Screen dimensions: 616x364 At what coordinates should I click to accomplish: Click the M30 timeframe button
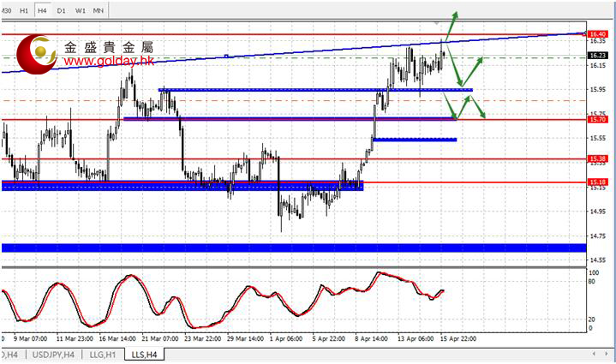click(6, 11)
